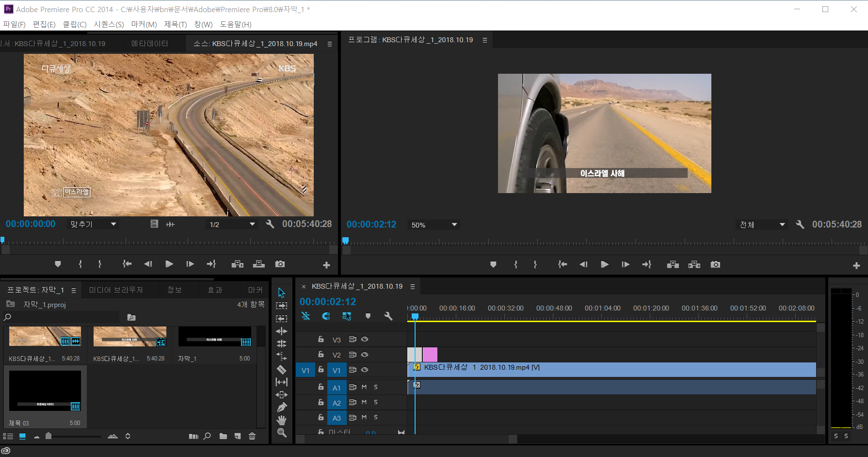The width and height of the screenshot is (868, 457).
Task: Select the Razor tool
Action: point(282,369)
